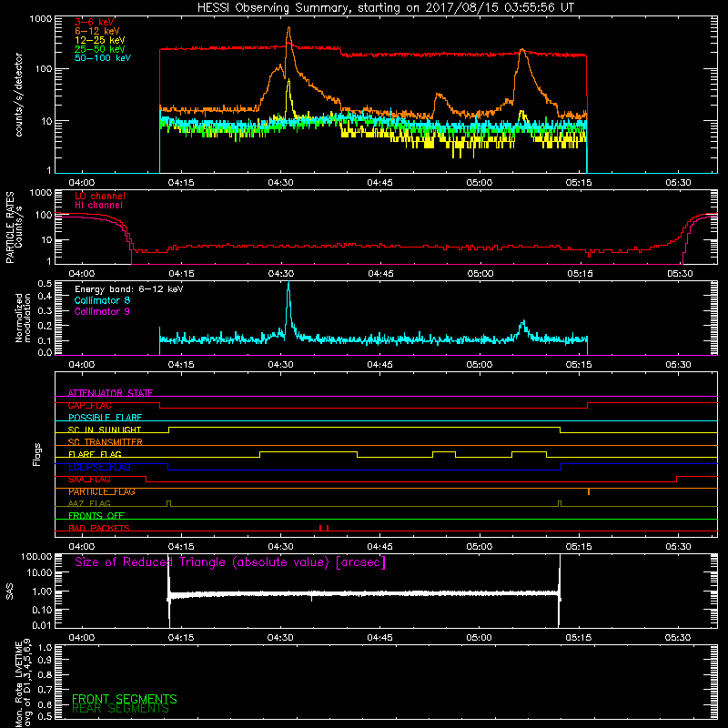Select the Collimator 9 legend entry
This screenshot has height=728, width=728.
tap(102, 311)
